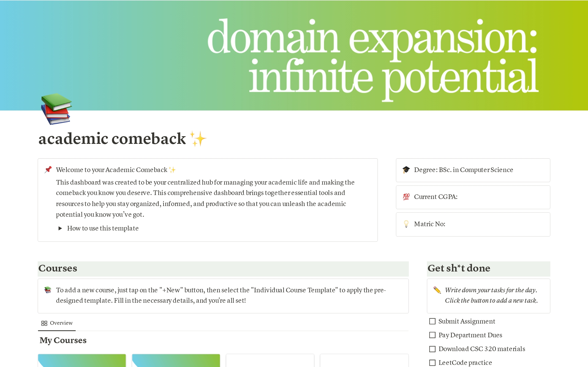Click the Current CGPA input field
Image resolution: width=588 pixels, height=367 pixels.
click(486, 196)
